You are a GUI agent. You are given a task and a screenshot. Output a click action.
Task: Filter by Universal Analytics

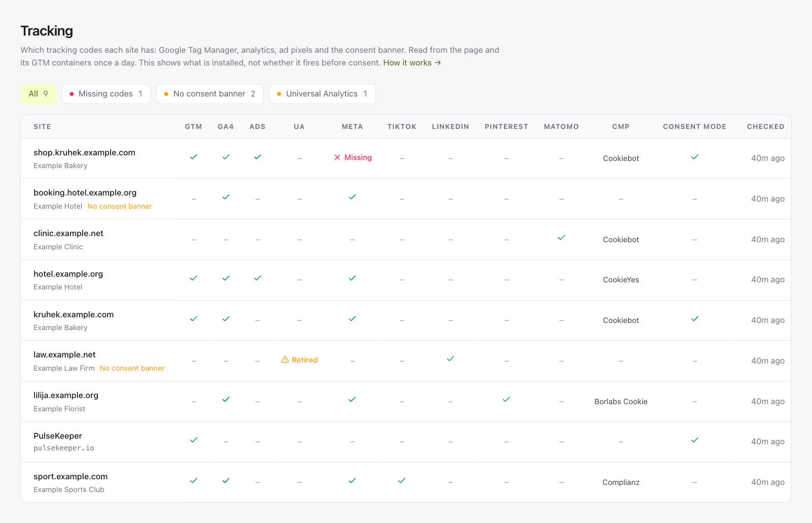pyautogui.click(x=322, y=94)
